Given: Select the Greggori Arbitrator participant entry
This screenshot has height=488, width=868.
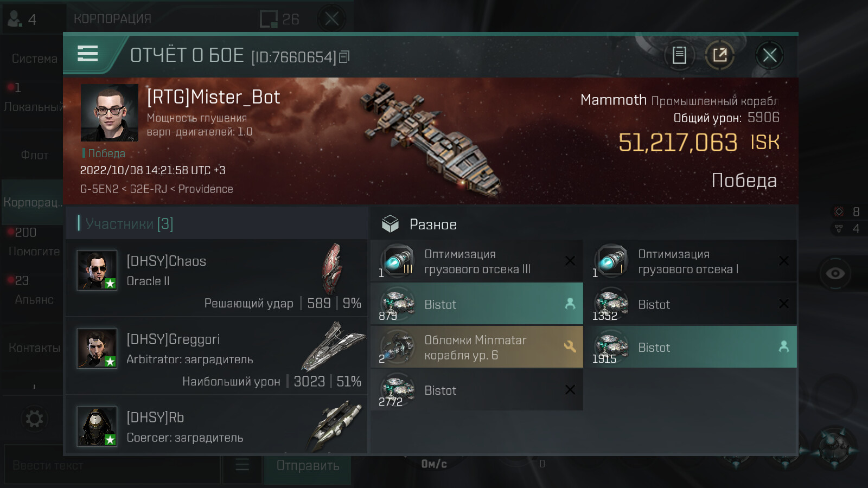Looking at the screenshot, I should pos(217,356).
